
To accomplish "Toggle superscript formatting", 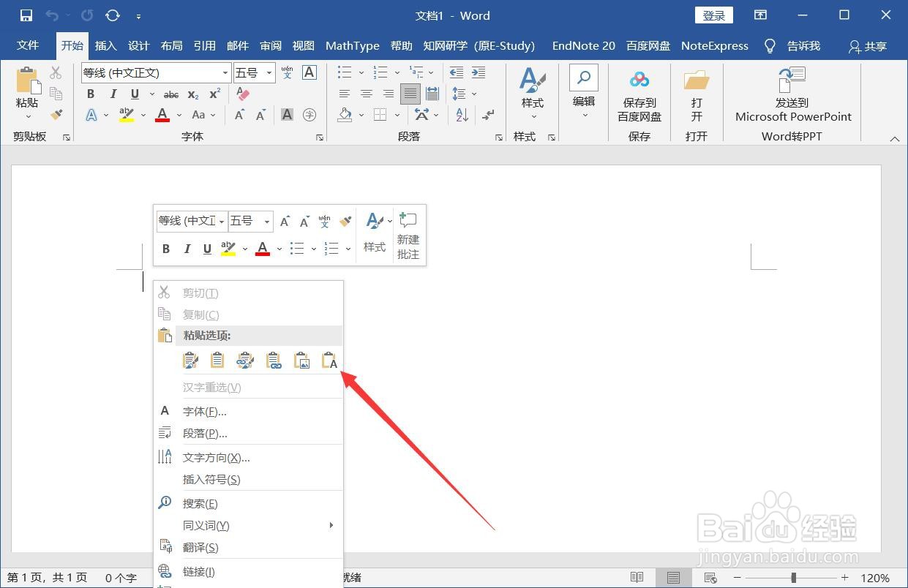I will 214,94.
